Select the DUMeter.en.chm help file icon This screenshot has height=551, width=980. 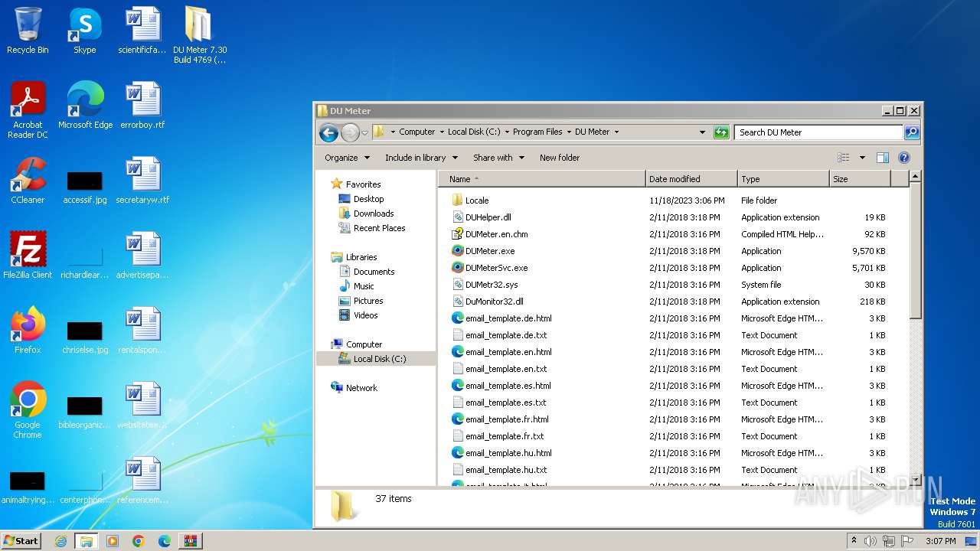click(458, 234)
